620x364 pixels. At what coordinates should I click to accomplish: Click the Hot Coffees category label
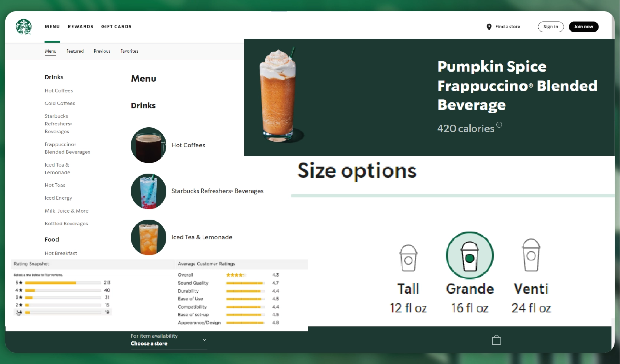188,145
